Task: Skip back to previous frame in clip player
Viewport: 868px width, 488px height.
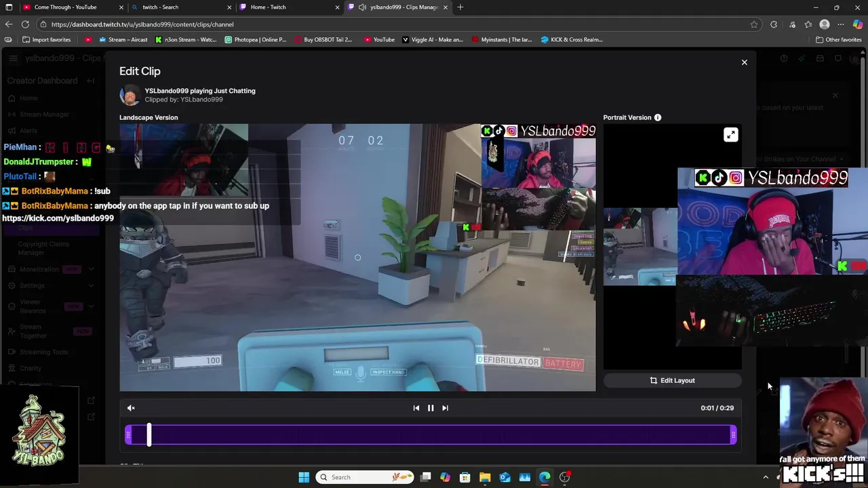Action: pos(416,408)
